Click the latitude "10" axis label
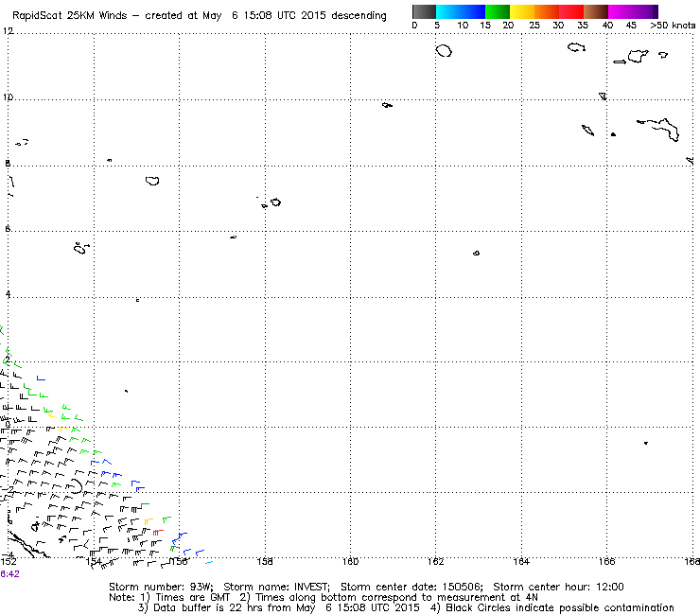The image size is (700, 615). coord(8,97)
